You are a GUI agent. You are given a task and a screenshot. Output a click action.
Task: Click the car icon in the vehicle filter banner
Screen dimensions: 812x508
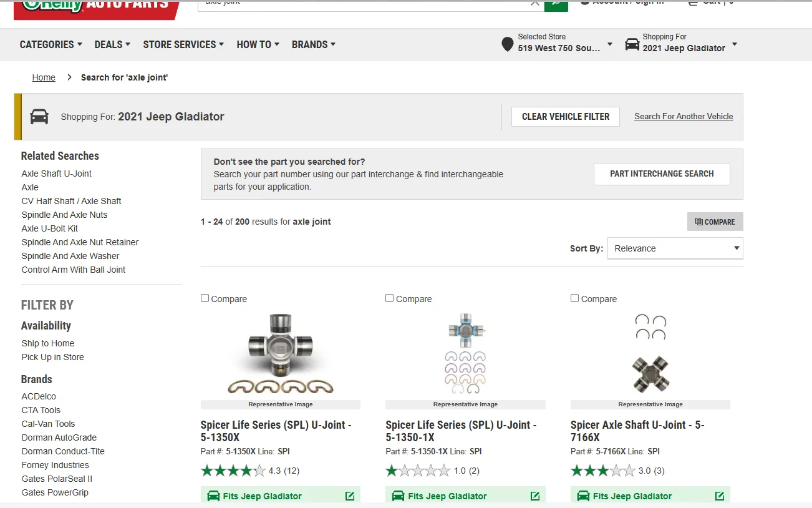39,117
